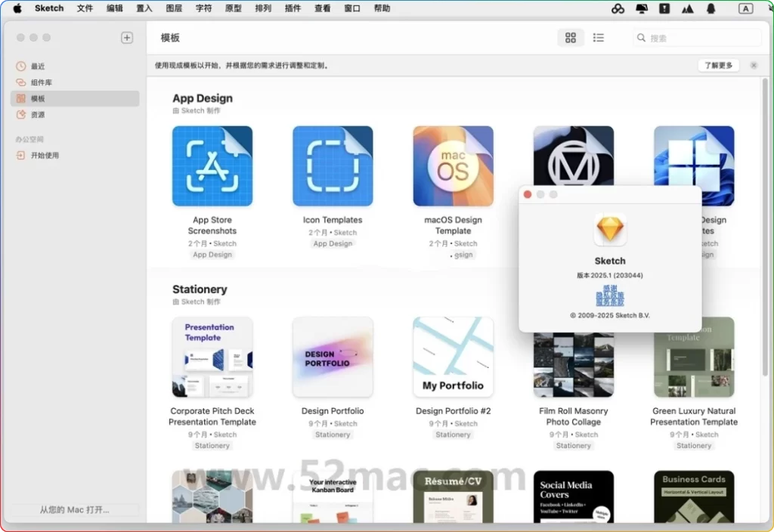
Task: Open the 排列 menu
Action: (263, 8)
